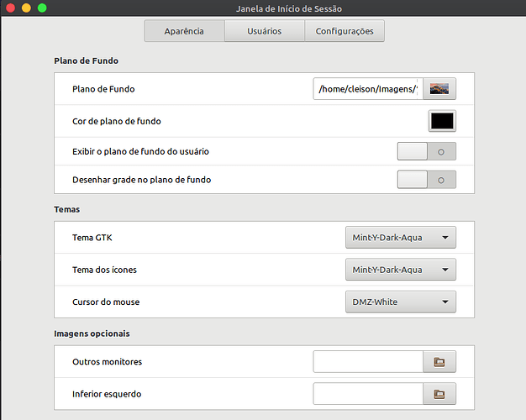Click the Plano de Fundo path field
526x420 pixels.
(368, 89)
